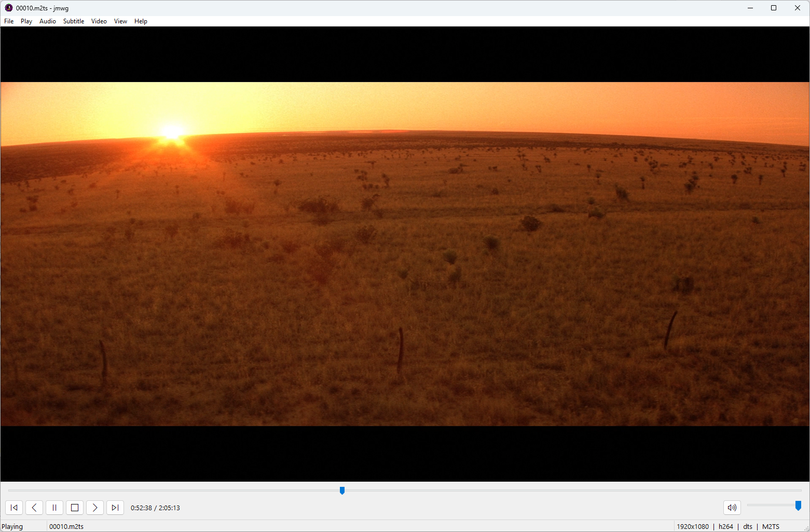810x532 pixels.
Task: Click the Playing status text
Action: (12, 526)
